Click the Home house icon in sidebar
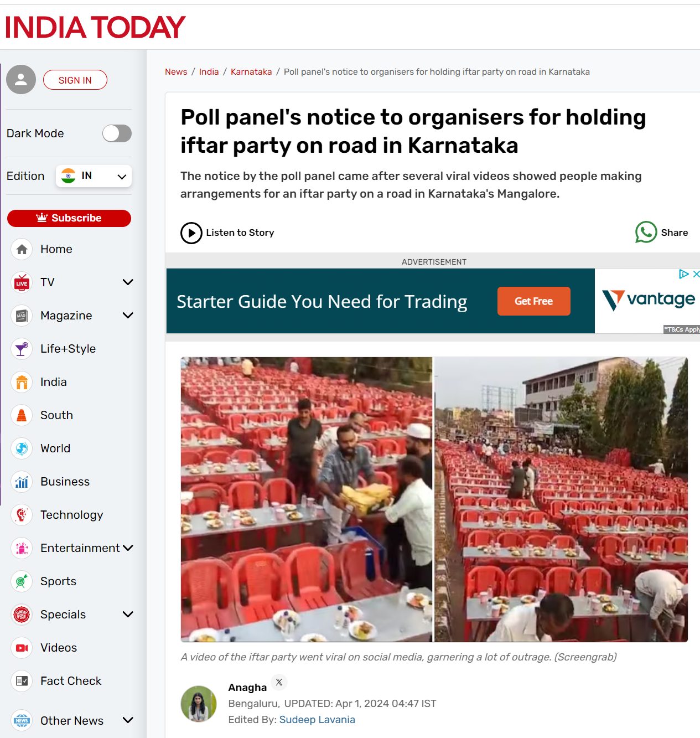Viewport: 700px width, 738px height. point(22,249)
